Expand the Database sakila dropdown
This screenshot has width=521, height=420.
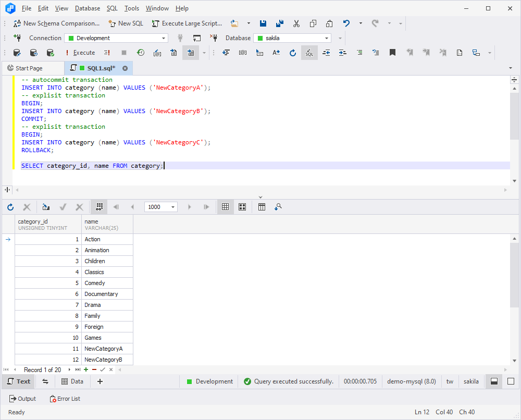tap(292, 38)
